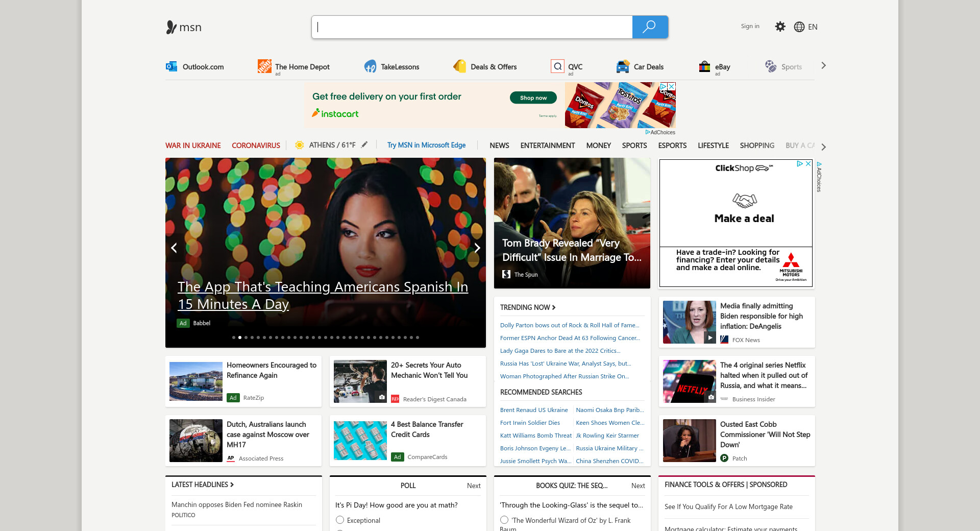Select 'The Wonderful Wizard of Oz' quiz answer
Image resolution: width=980 pixels, height=531 pixels.
[x=504, y=520]
